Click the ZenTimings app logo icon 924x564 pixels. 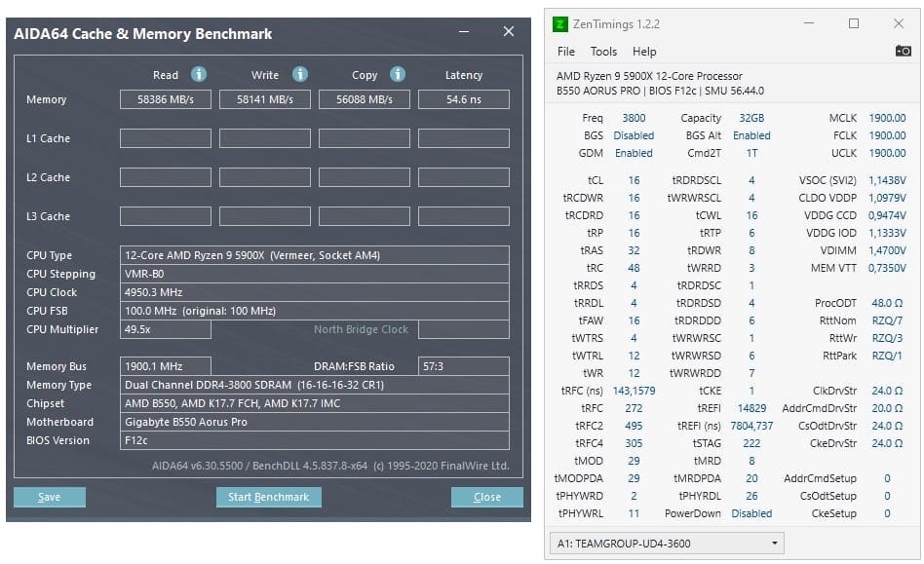coord(559,24)
